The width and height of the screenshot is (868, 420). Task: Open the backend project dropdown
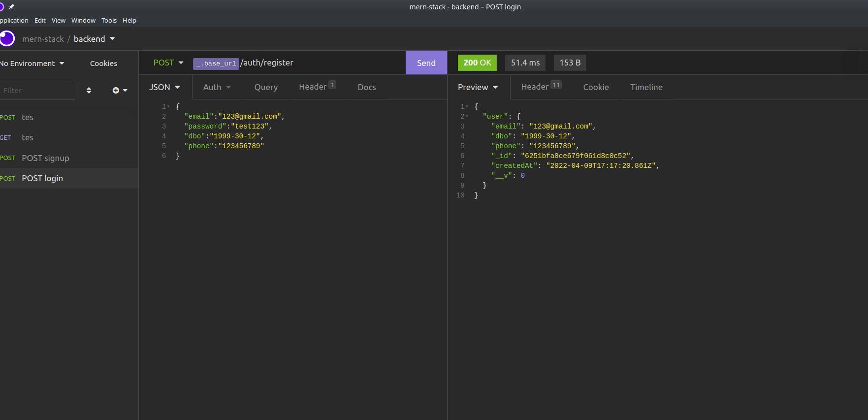pyautogui.click(x=95, y=39)
